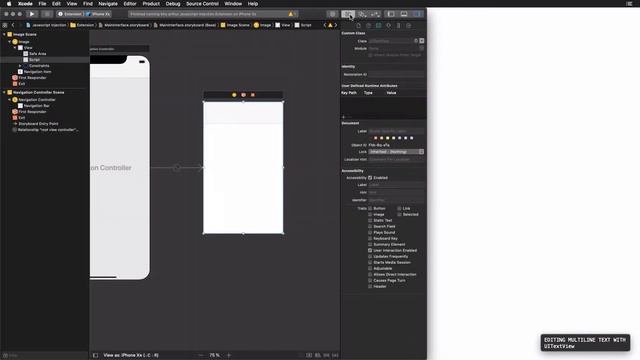Open the File inspector tab icon
The image size is (640, 360).
pyautogui.click(x=358, y=25)
